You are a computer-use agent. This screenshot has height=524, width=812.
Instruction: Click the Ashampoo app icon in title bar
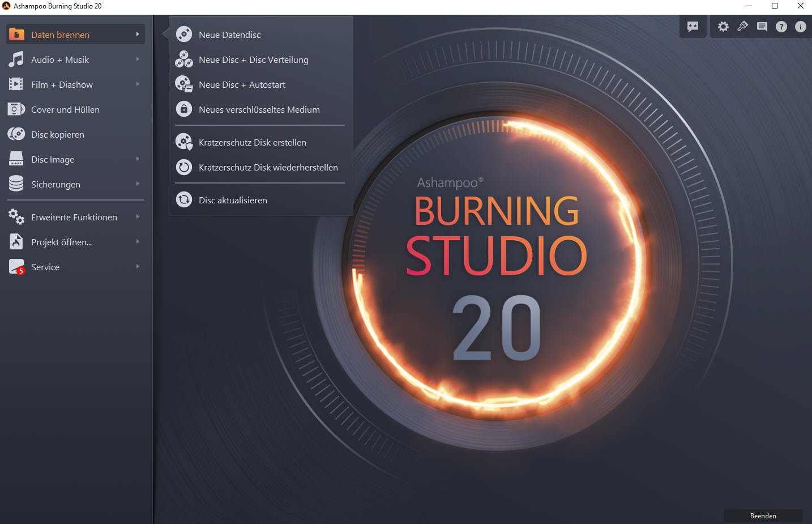[7, 6]
